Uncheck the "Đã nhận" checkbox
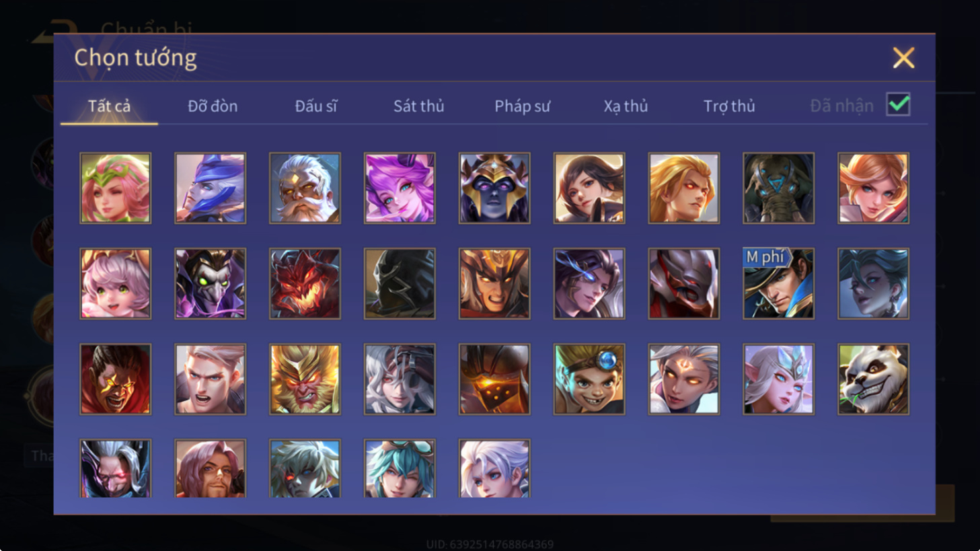Viewport: 980px width, 551px height. coord(899,104)
